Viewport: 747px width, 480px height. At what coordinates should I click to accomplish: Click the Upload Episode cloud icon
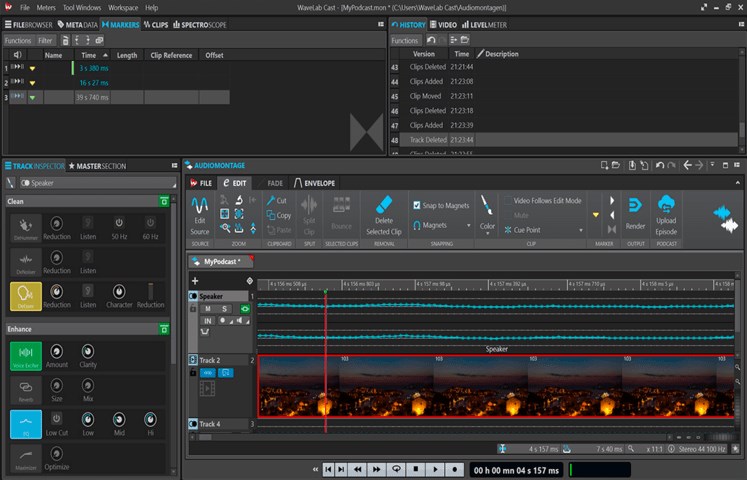[x=666, y=204]
